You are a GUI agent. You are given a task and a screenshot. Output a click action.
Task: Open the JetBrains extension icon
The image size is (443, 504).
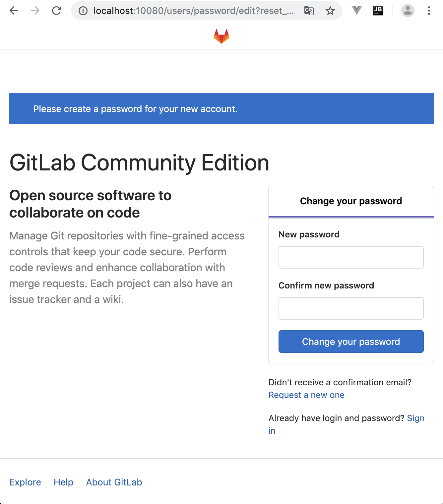pos(378,11)
